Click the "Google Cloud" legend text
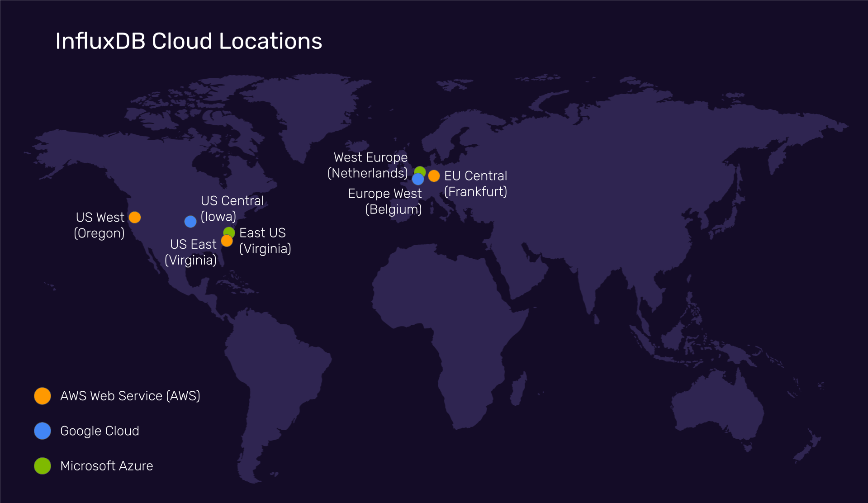The height and width of the screenshot is (503, 868). point(100,431)
